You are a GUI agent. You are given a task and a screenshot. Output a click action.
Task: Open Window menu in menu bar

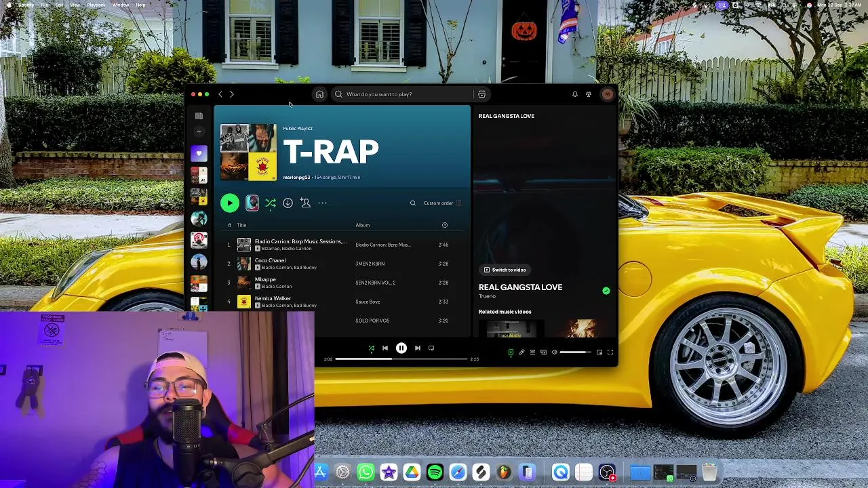pyautogui.click(x=121, y=5)
